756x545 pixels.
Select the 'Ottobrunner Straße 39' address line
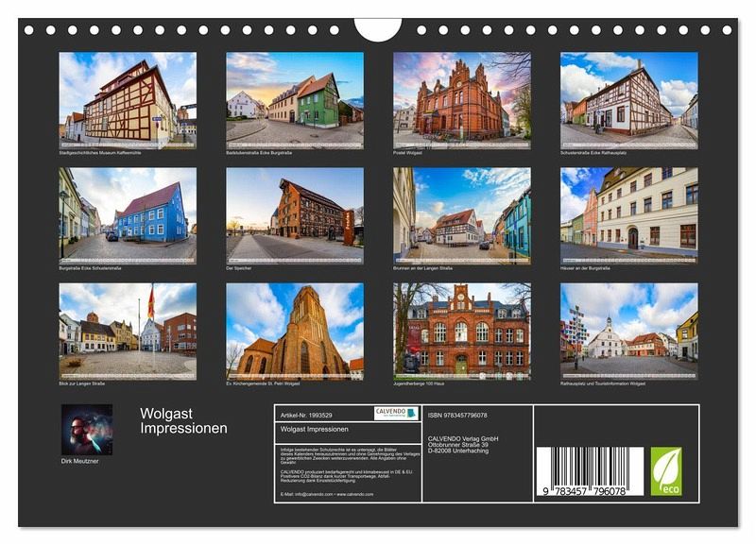[x=458, y=445]
